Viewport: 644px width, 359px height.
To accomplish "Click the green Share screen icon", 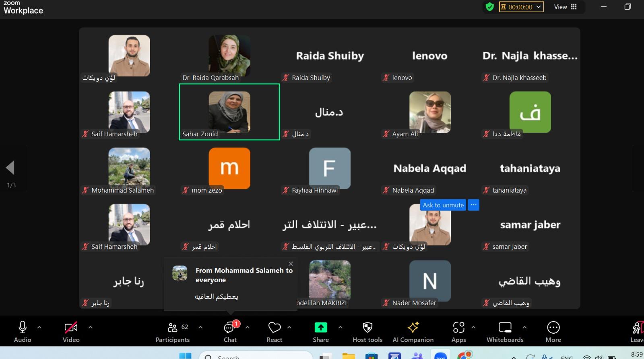I will click(321, 328).
